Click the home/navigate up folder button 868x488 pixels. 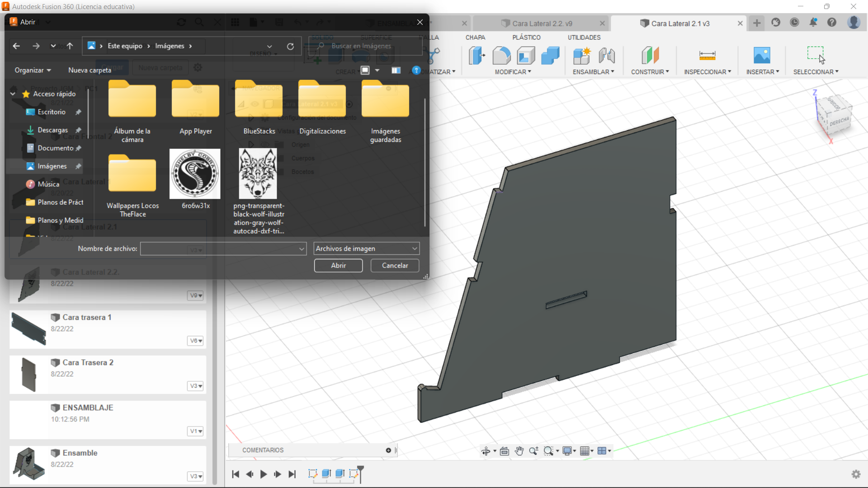pos(69,46)
